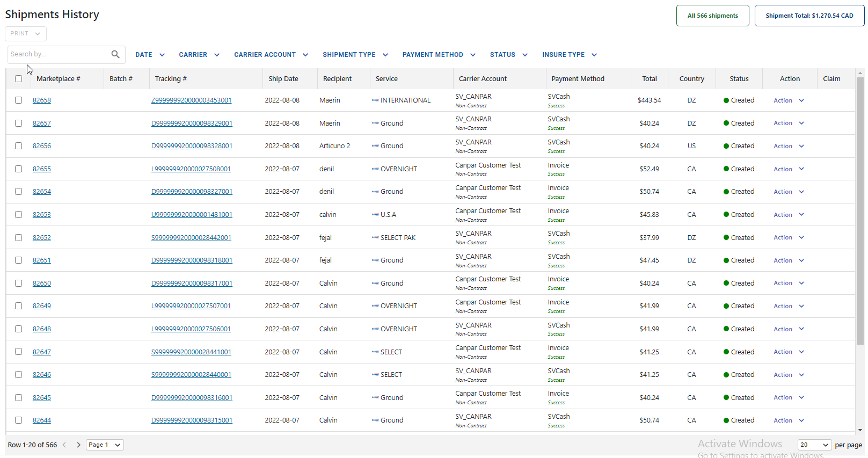
Task: Sort by Marketplace # column header
Action: click(58, 78)
